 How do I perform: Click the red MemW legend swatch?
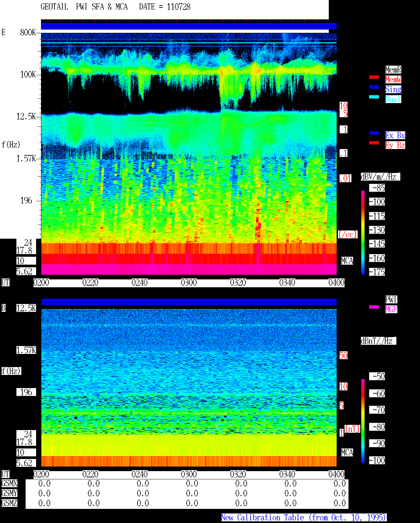[374, 77]
